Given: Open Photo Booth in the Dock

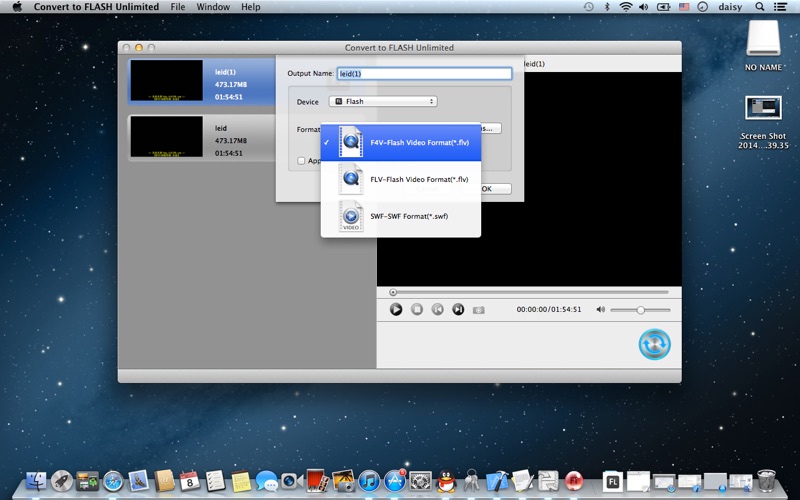Looking at the screenshot, I should (x=317, y=481).
